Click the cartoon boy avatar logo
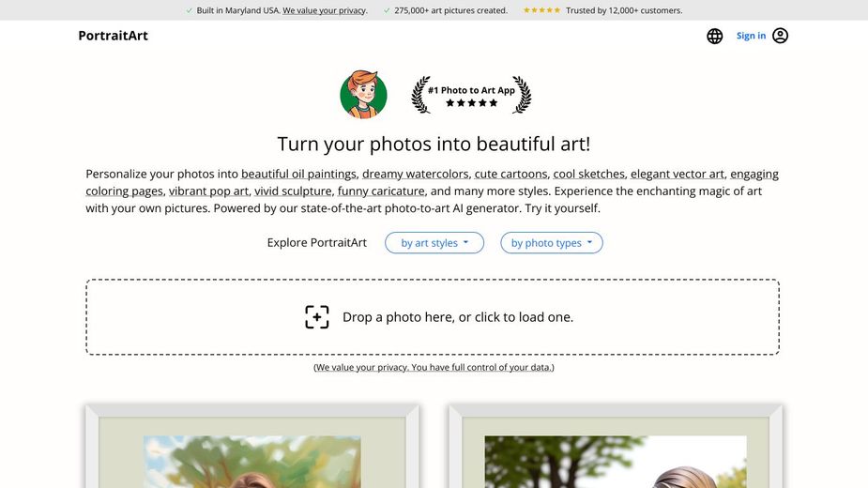Image resolution: width=868 pixels, height=488 pixels. pos(363,94)
